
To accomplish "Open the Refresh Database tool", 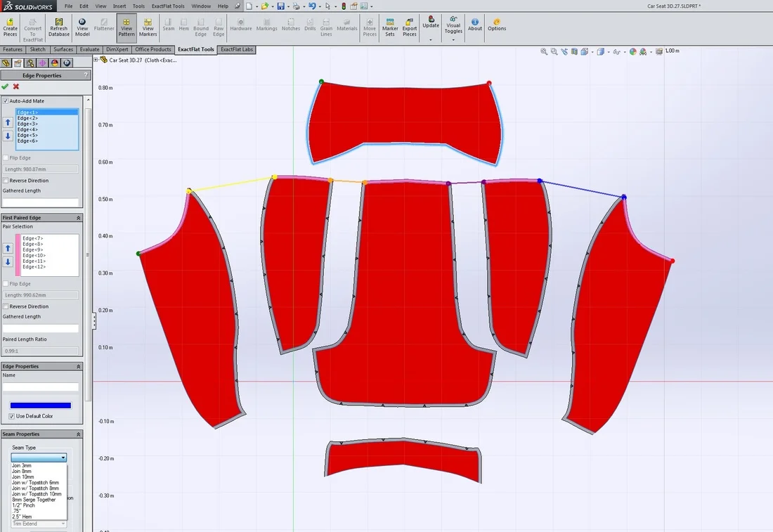I will [59, 28].
